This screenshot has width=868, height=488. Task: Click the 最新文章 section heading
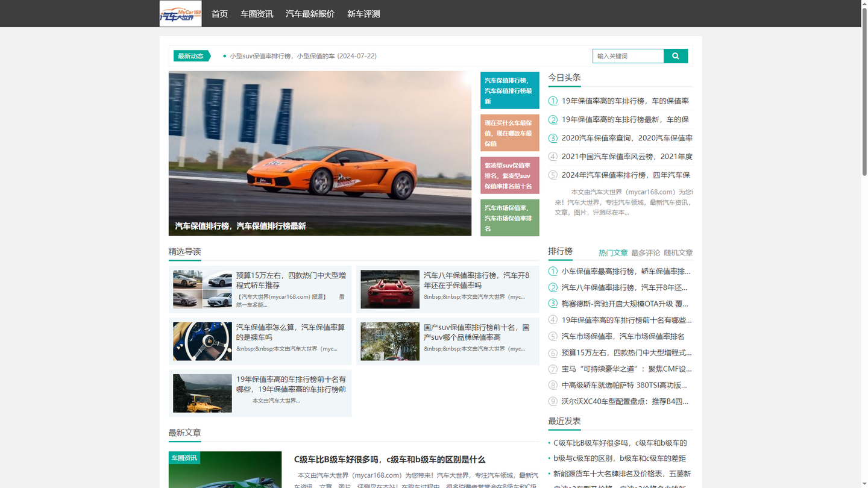(x=185, y=433)
